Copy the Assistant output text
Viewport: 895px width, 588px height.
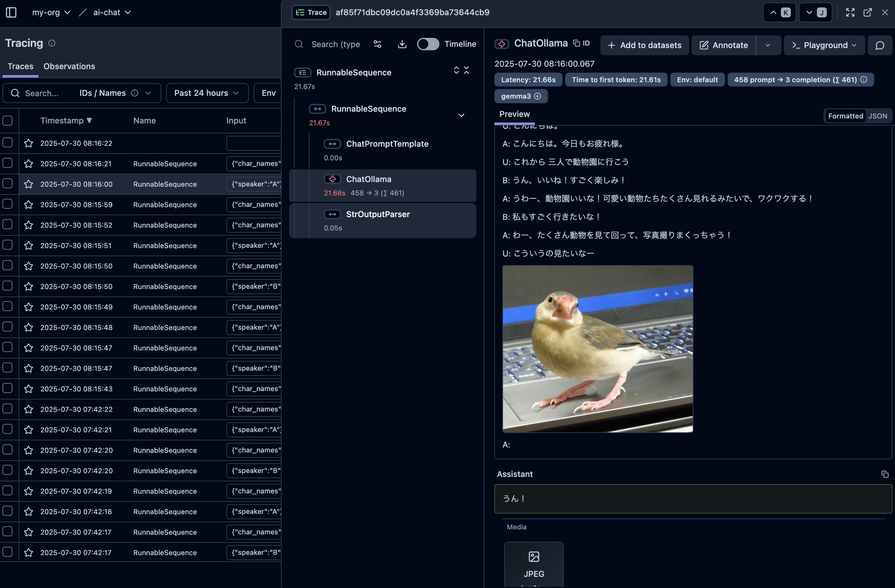point(885,474)
